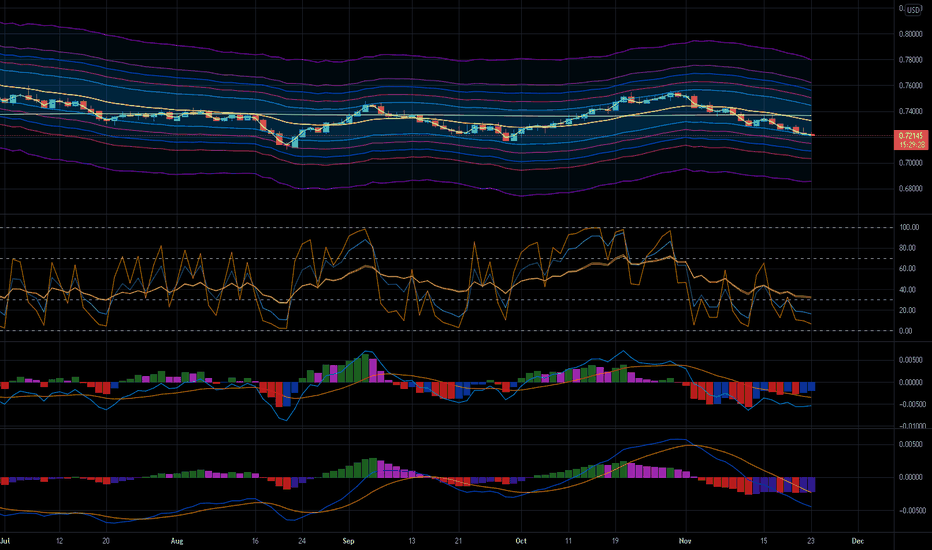
Task: Select the 40.00 oscillator scale label
Action: point(908,290)
